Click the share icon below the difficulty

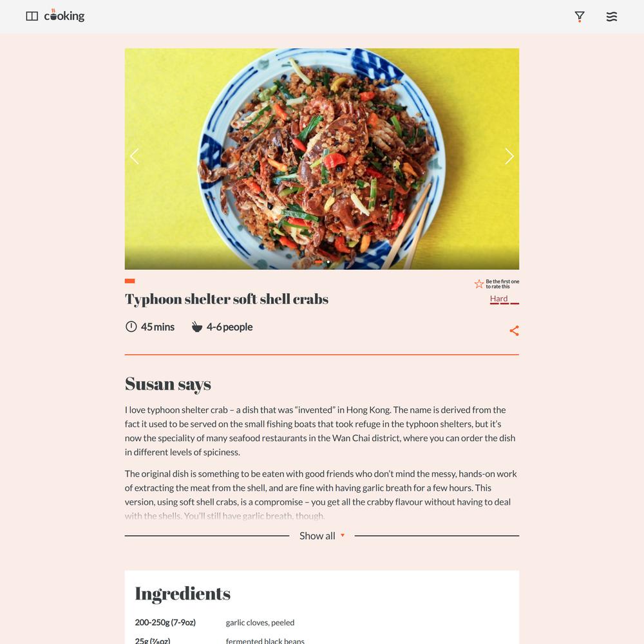(514, 330)
